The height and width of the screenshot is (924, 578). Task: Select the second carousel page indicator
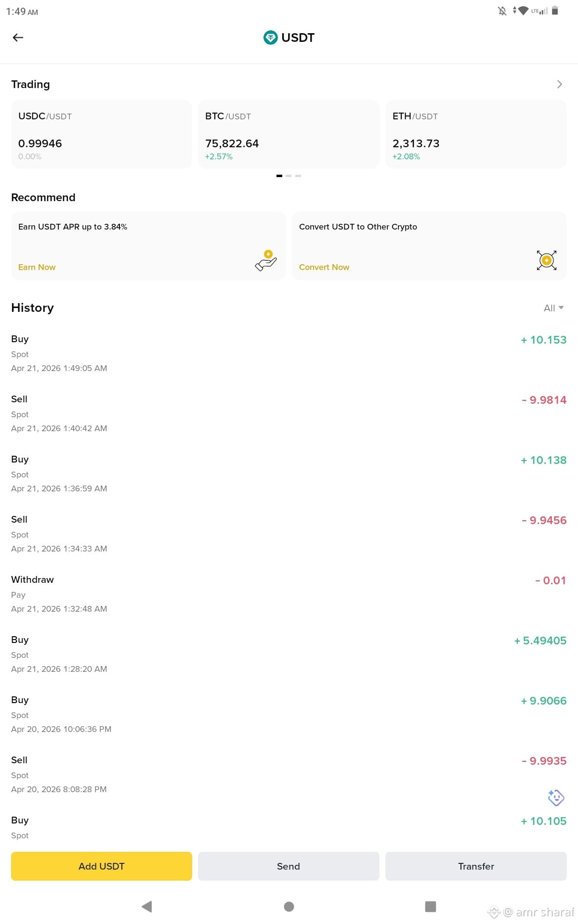point(289,176)
